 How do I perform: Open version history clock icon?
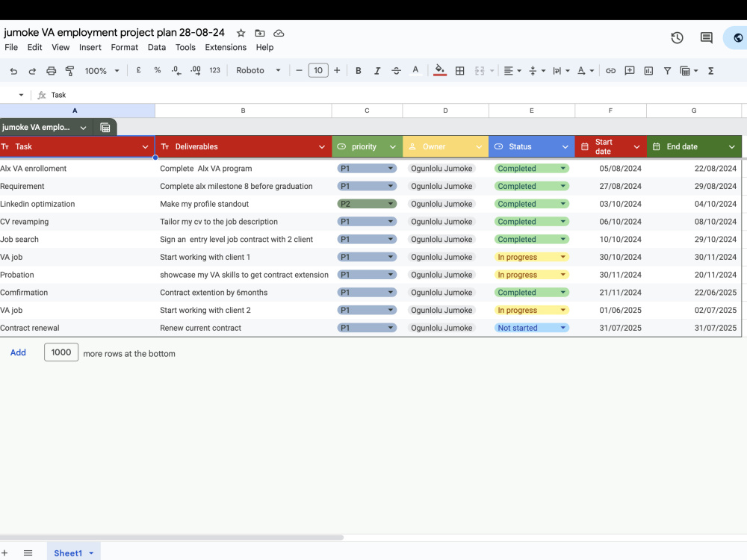[677, 37]
